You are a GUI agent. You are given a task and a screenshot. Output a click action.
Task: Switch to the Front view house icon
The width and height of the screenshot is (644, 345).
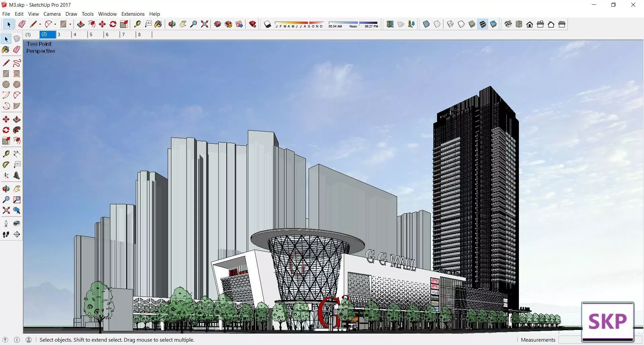(530, 24)
